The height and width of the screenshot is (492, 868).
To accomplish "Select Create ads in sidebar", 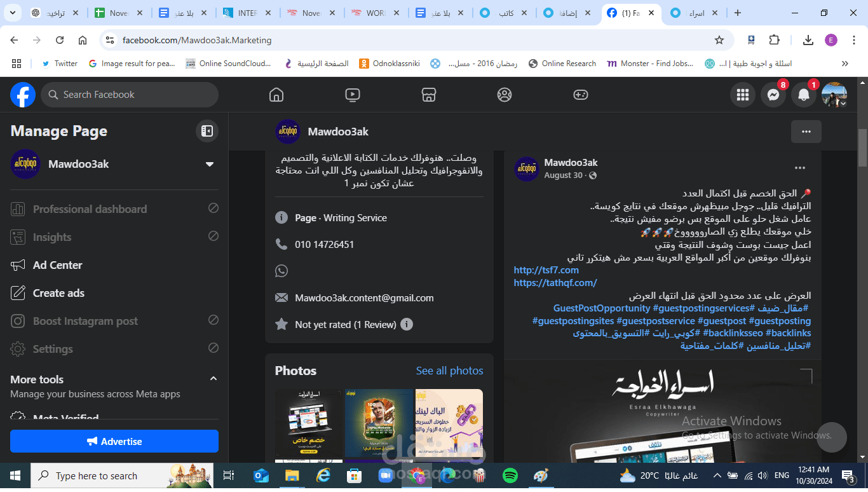I will coord(114,293).
